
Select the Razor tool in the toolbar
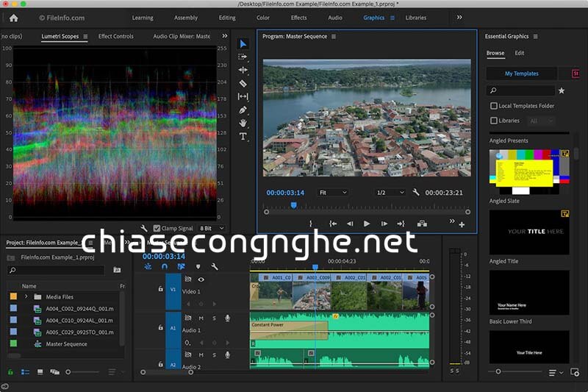coord(243,83)
